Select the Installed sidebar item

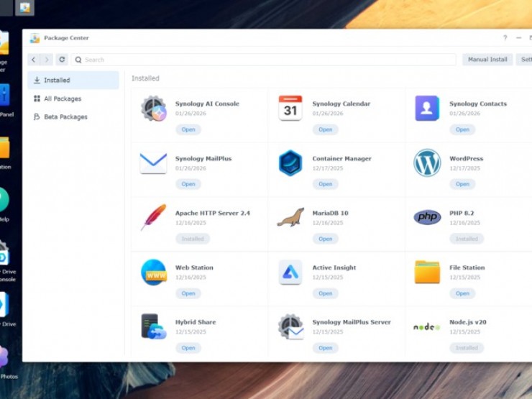point(57,81)
